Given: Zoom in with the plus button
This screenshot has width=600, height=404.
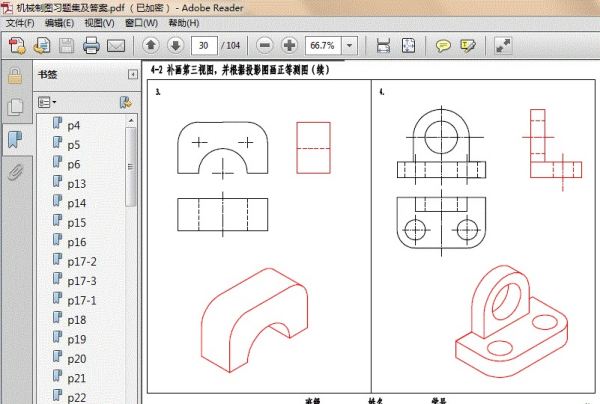Looking at the screenshot, I should point(289,46).
